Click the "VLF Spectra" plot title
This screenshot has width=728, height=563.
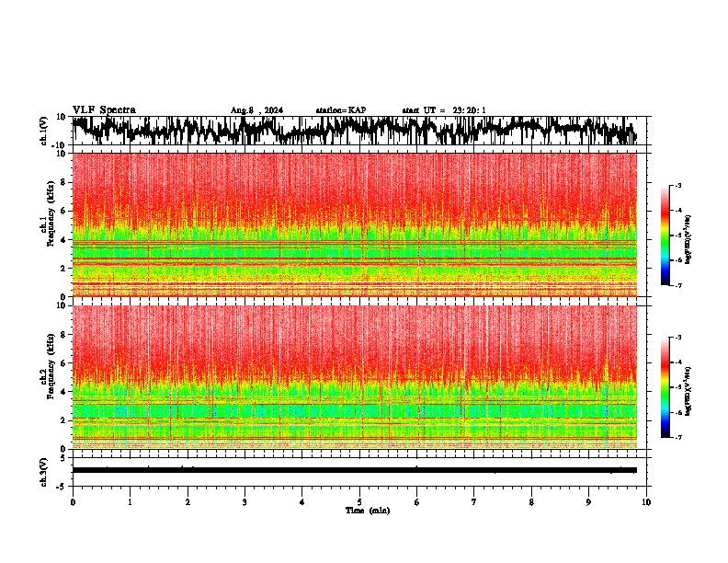[104, 110]
